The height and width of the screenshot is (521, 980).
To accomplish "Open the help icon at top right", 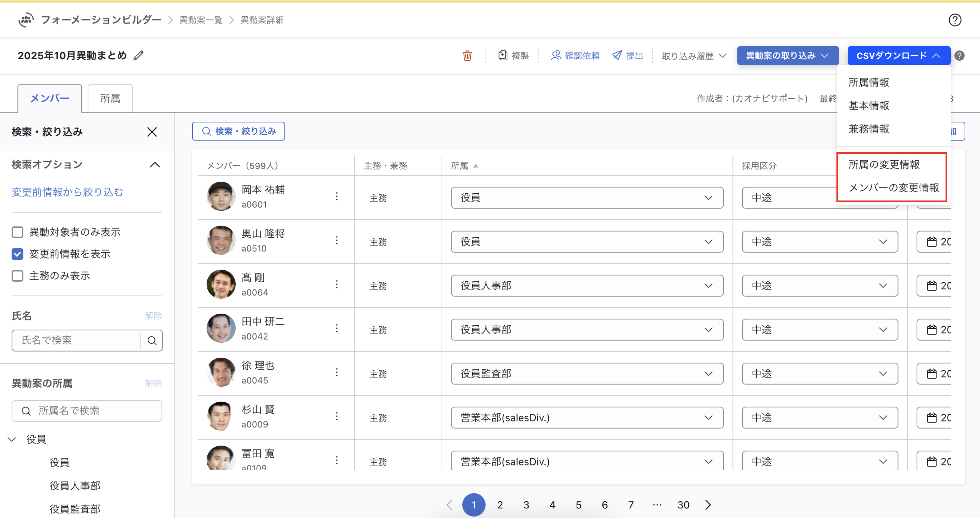I will point(954,20).
